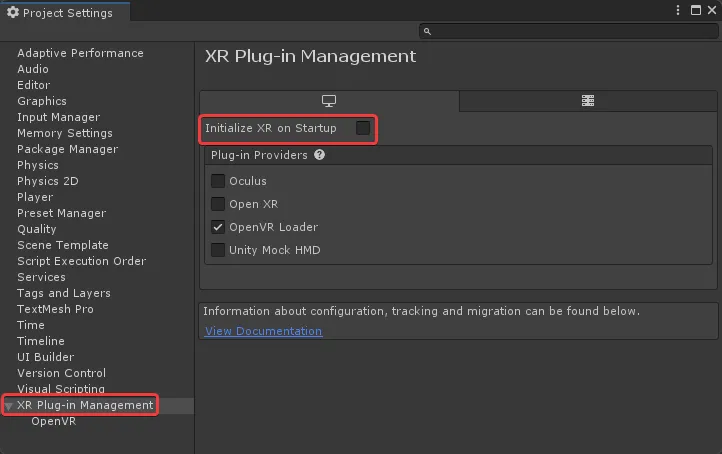722x454 pixels.
Task: Select OpenVR under XR Plug-in Management
Action: click(x=53, y=421)
